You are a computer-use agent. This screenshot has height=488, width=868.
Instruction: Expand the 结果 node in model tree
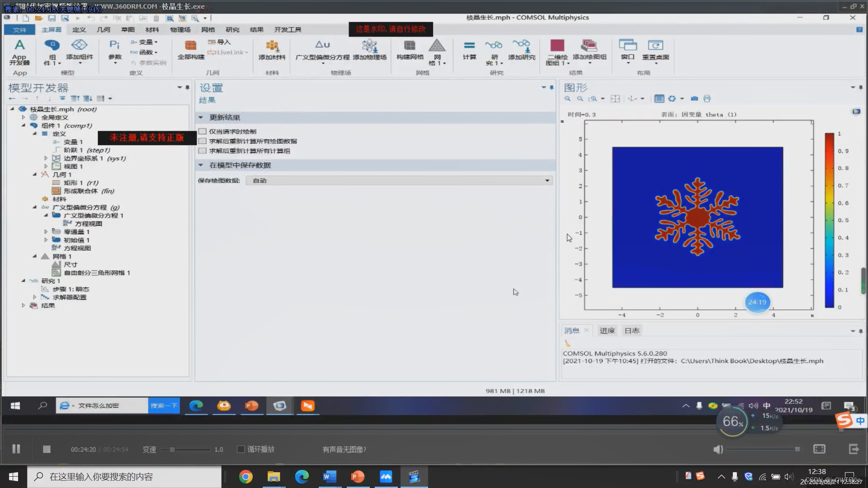click(x=24, y=305)
